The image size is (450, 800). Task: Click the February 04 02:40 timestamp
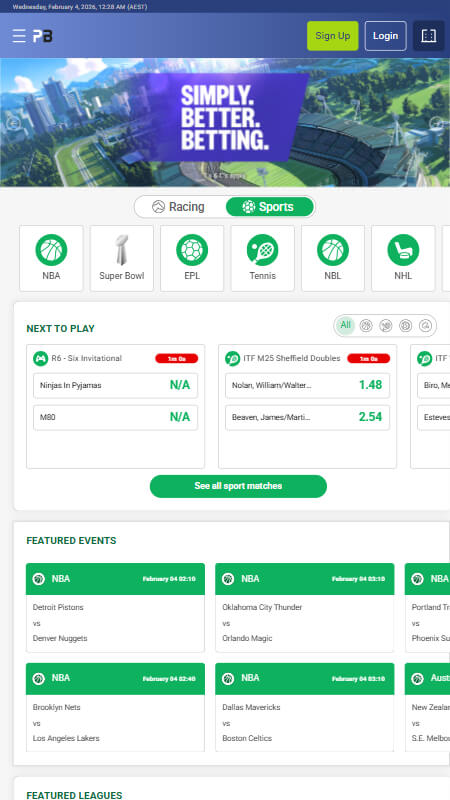(x=169, y=679)
